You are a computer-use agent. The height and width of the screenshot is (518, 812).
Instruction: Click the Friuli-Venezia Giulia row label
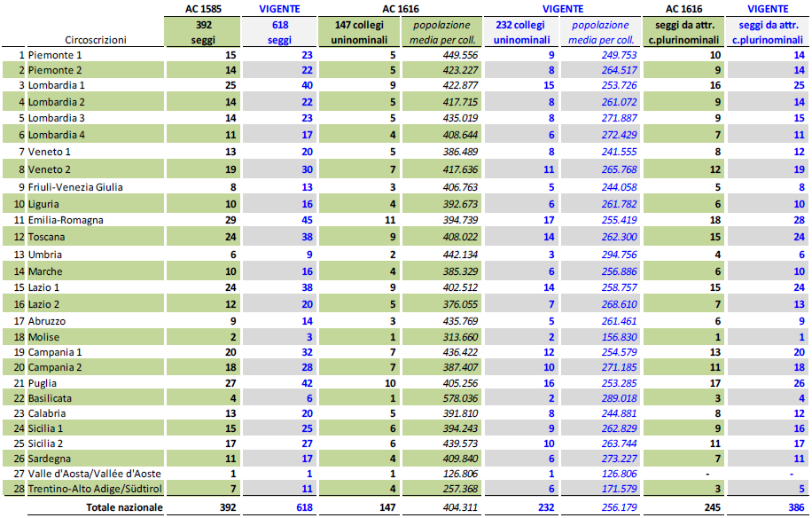pos(75,187)
